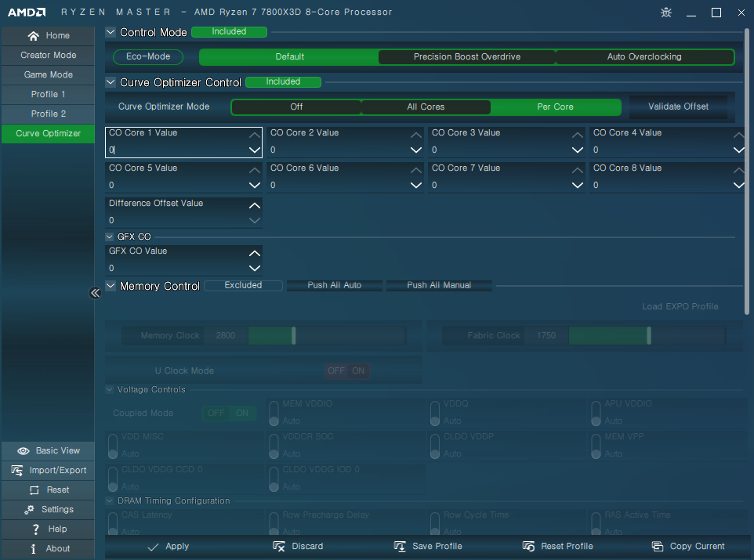Screen dimensions: 754x560
Task: Click Validate Offset button
Action: click(x=678, y=107)
